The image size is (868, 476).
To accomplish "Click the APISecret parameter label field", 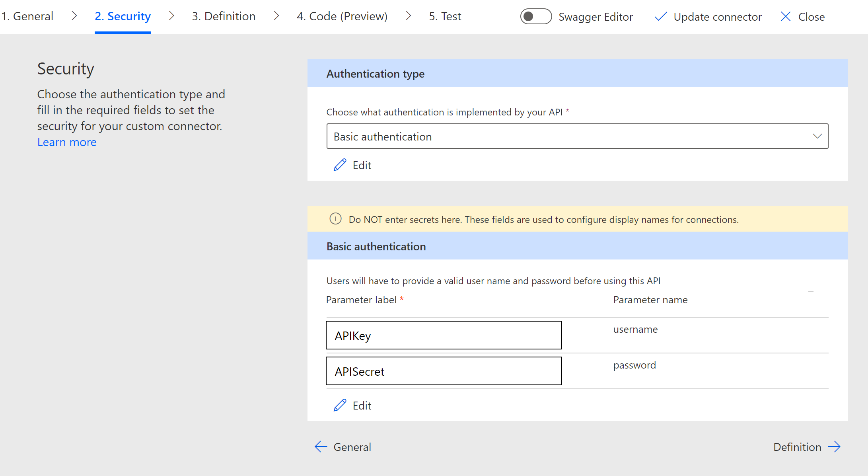I will pyautogui.click(x=444, y=371).
